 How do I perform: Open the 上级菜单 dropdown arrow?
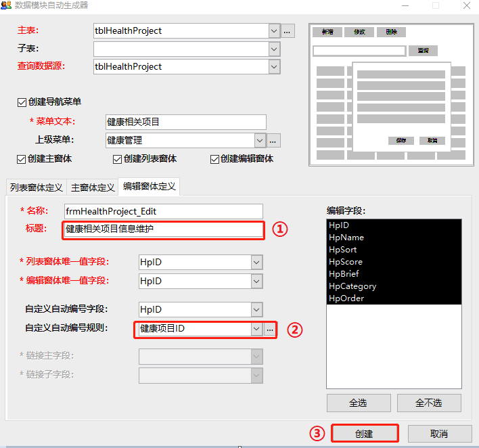(x=260, y=141)
